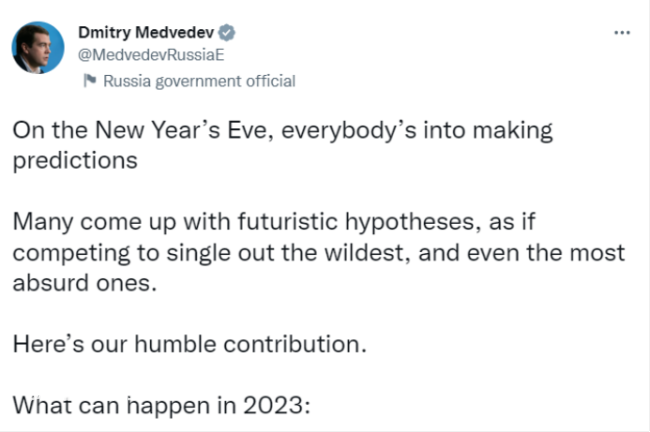Select the line 'Many come up with futuristic hypotheses'
Screen dimensions: 650x432
click(x=274, y=222)
